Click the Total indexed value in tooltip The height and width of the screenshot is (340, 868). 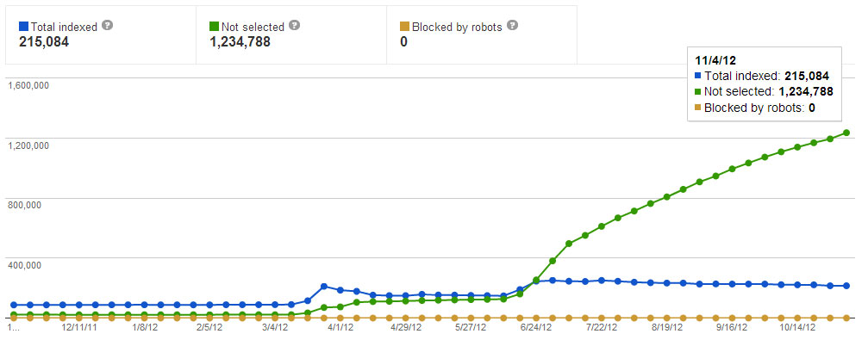pyautogui.click(x=807, y=77)
